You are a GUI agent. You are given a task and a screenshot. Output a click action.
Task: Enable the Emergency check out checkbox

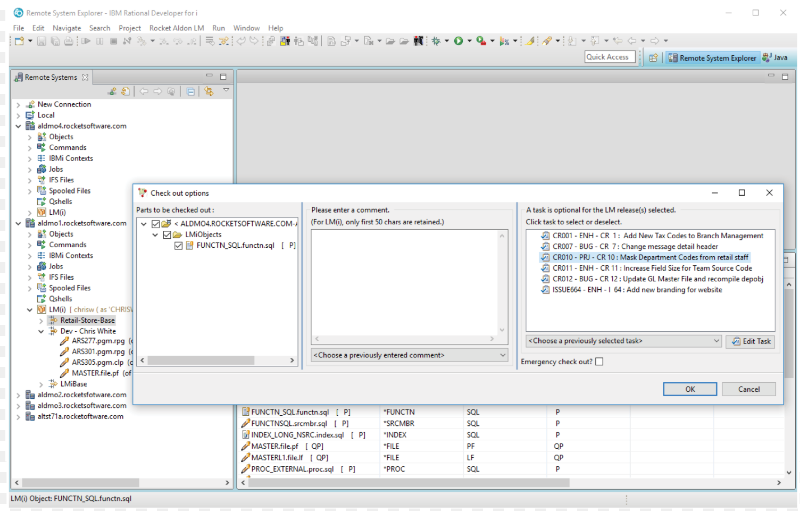pos(599,362)
